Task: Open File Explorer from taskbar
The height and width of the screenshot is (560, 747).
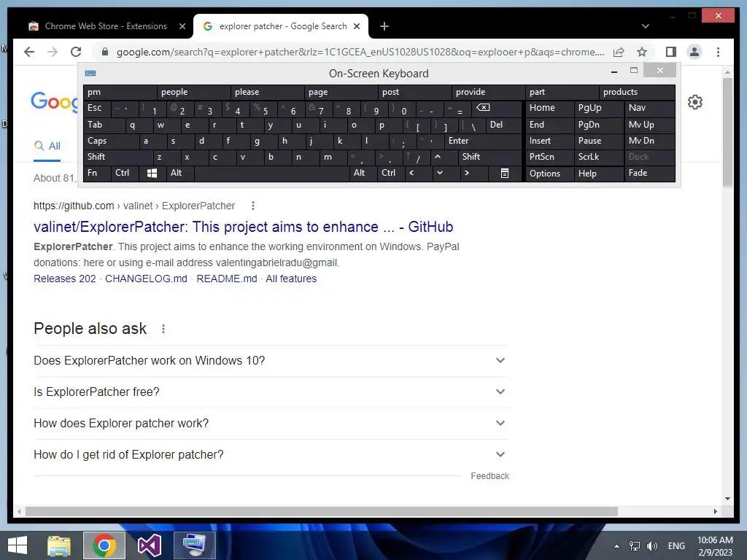Action: [x=59, y=545]
